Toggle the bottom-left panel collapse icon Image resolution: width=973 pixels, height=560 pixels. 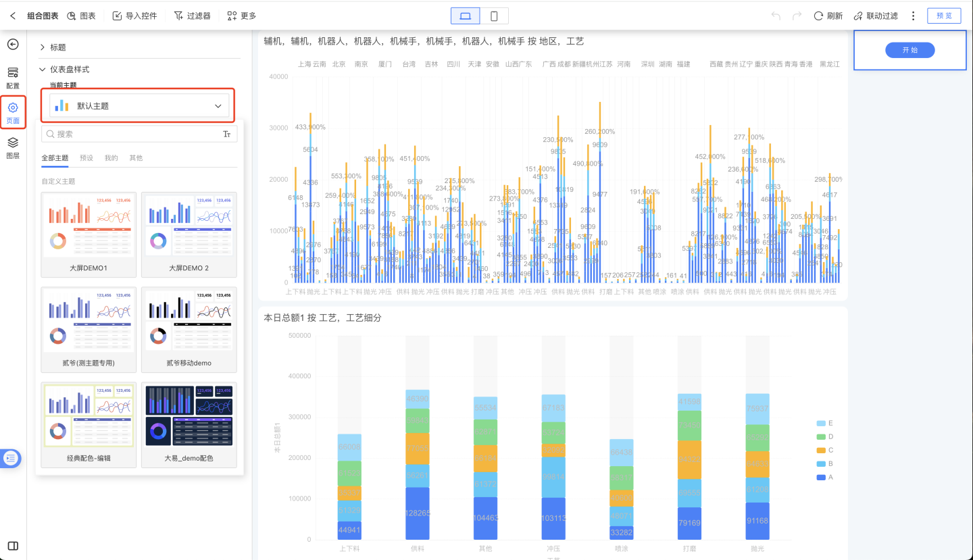click(13, 546)
